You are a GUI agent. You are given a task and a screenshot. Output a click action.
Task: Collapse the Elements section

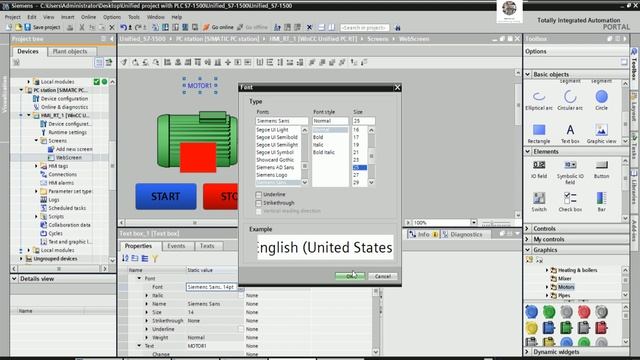coord(527,151)
